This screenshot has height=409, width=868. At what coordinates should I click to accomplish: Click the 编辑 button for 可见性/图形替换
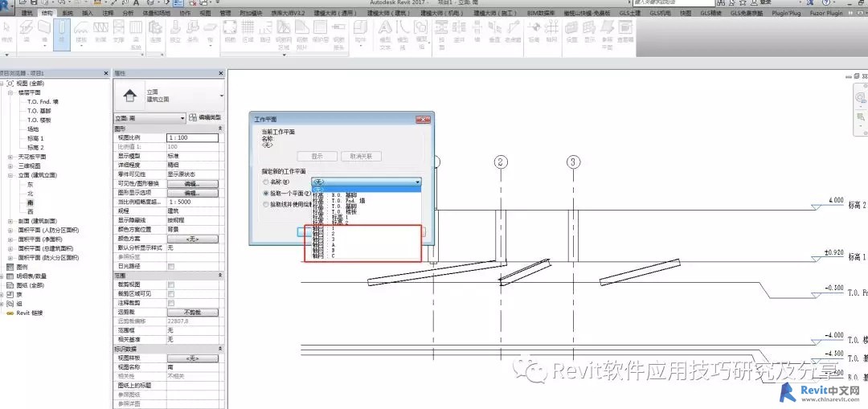pos(192,184)
